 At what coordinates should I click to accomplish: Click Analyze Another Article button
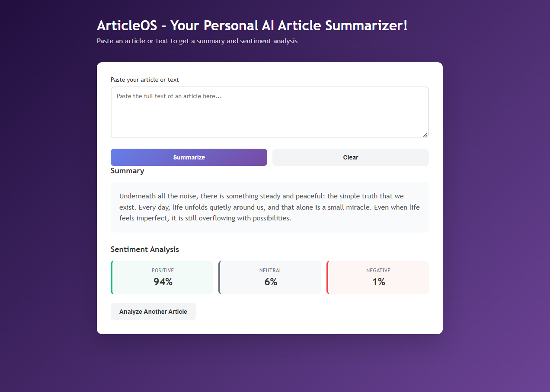pyautogui.click(x=153, y=312)
